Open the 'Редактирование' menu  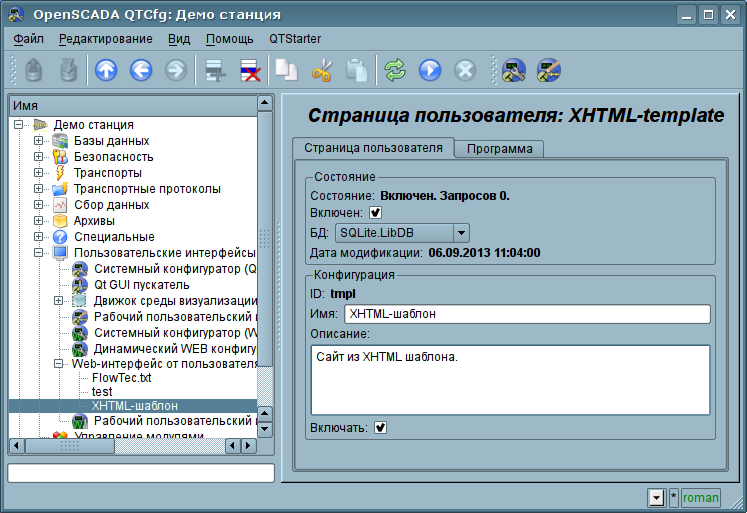click(105, 39)
